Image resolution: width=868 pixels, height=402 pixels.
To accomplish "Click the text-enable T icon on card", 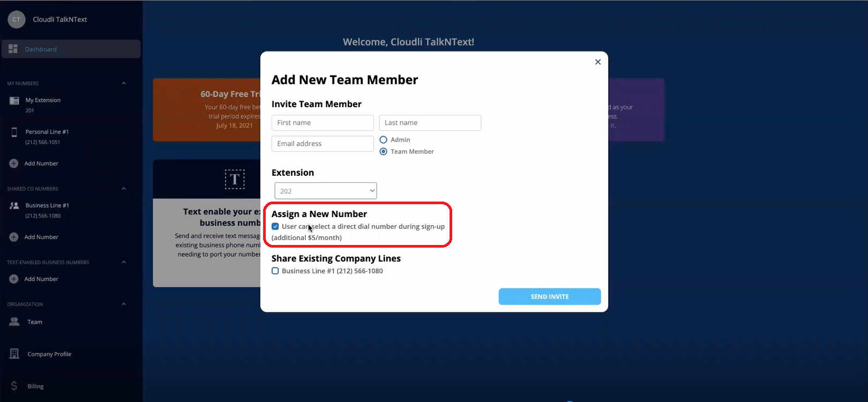I will click(235, 179).
